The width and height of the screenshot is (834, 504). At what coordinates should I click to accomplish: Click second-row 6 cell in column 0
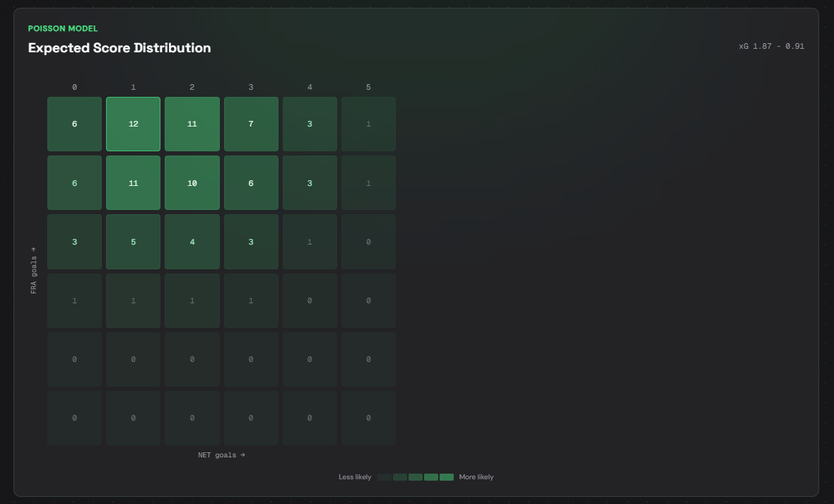coord(74,182)
